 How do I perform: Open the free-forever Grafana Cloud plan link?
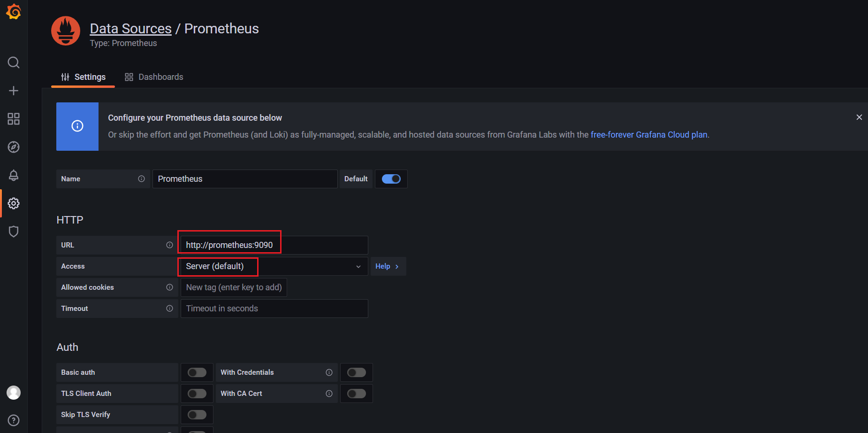649,135
